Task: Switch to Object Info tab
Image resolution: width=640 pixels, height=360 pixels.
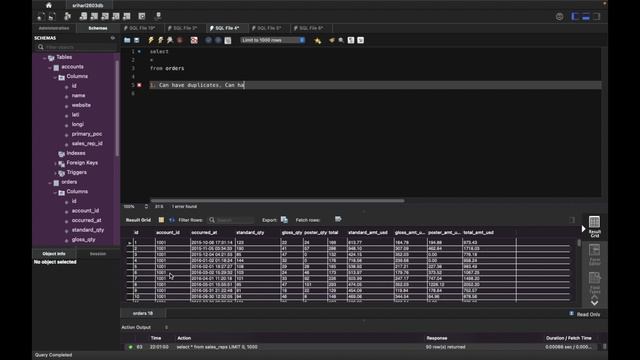Action: (54, 253)
